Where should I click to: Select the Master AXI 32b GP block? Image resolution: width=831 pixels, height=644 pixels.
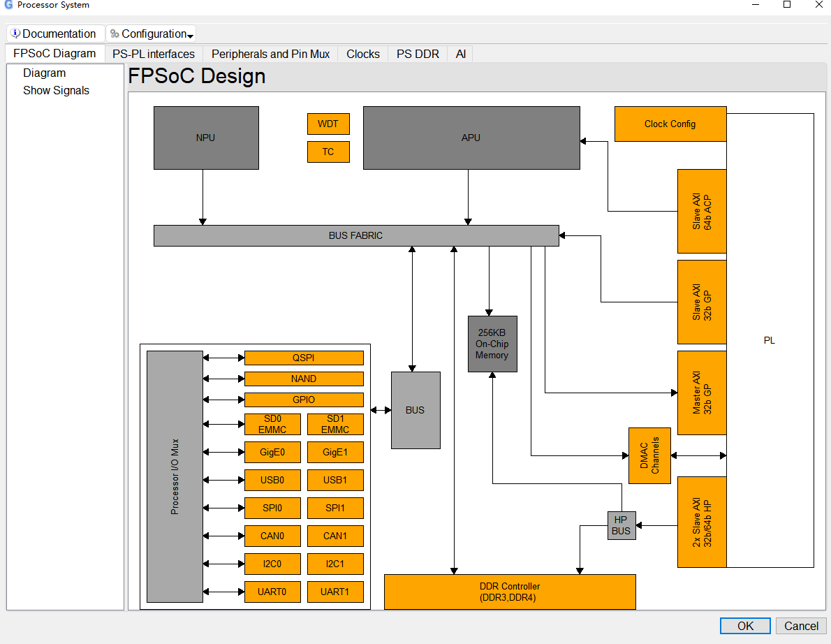(703, 393)
